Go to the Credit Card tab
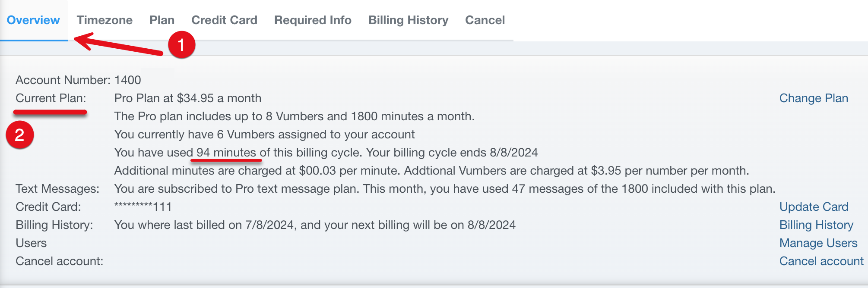868x288 pixels. [x=224, y=20]
